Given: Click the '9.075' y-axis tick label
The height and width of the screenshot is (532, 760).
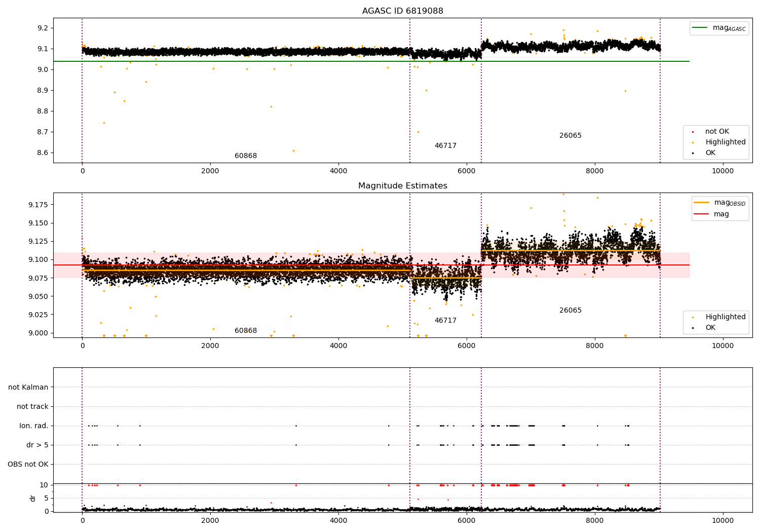Looking at the screenshot, I should coord(38,278).
